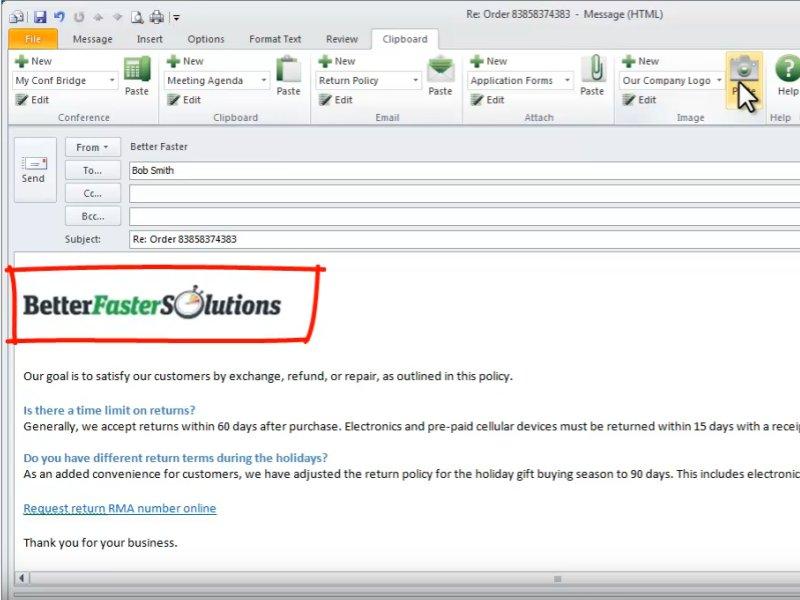Image resolution: width=800 pixels, height=600 pixels.
Task: Undo last action in quick access toolbar
Action: tap(59, 17)
